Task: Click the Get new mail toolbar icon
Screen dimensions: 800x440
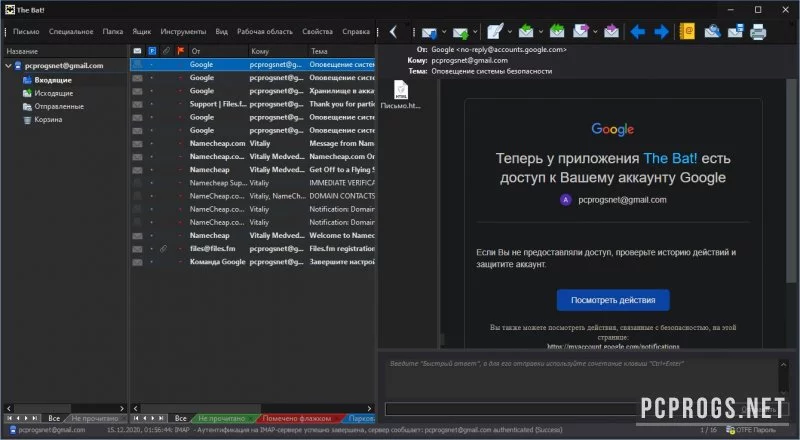Action: [x=429, y=32]
